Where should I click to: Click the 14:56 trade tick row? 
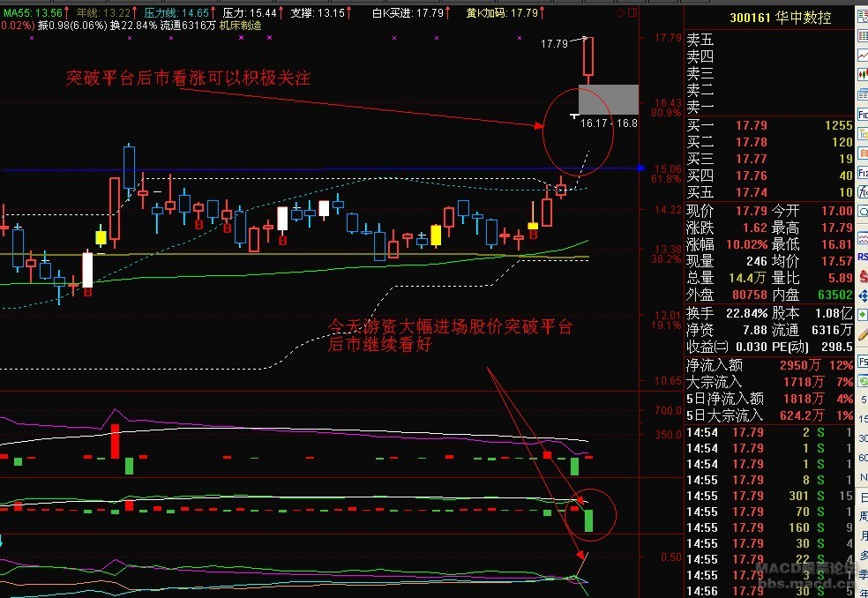tap(770, 591)
